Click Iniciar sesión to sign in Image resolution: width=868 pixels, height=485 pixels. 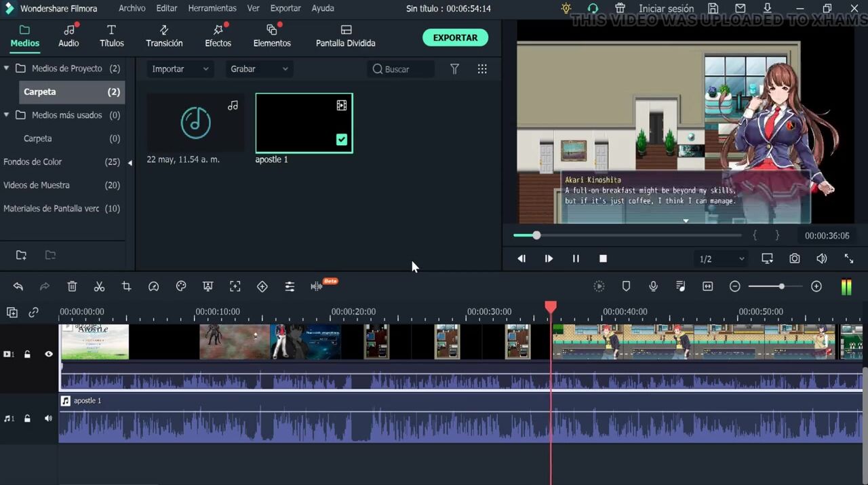tap(666, 9)
